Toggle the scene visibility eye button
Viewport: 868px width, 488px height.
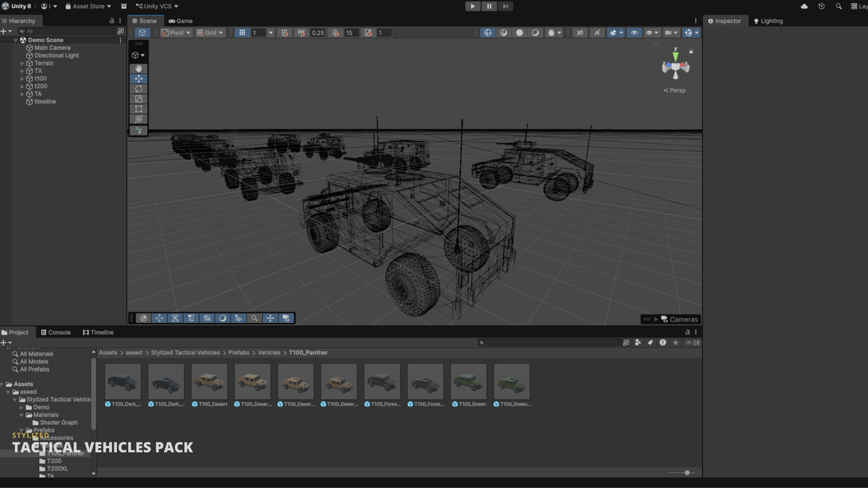tap(634, 33)
